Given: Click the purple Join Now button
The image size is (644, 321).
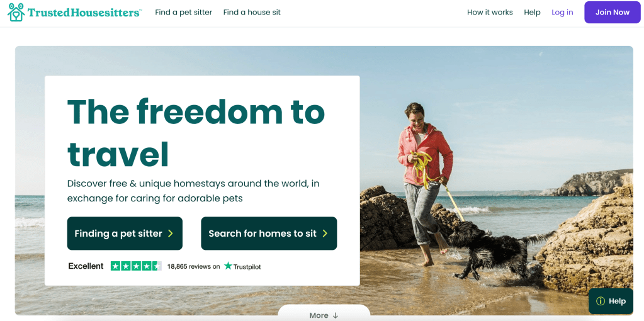Looking at the screenshot, I should (613, 13).
